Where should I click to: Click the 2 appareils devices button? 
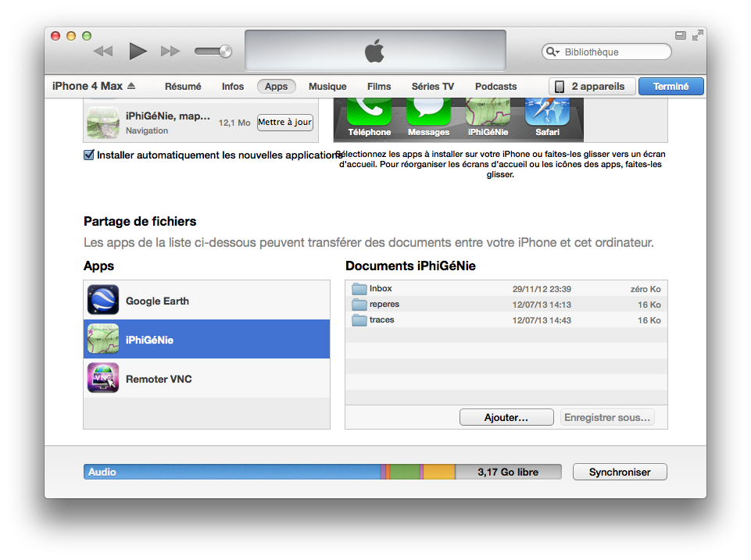coord(592,87)
